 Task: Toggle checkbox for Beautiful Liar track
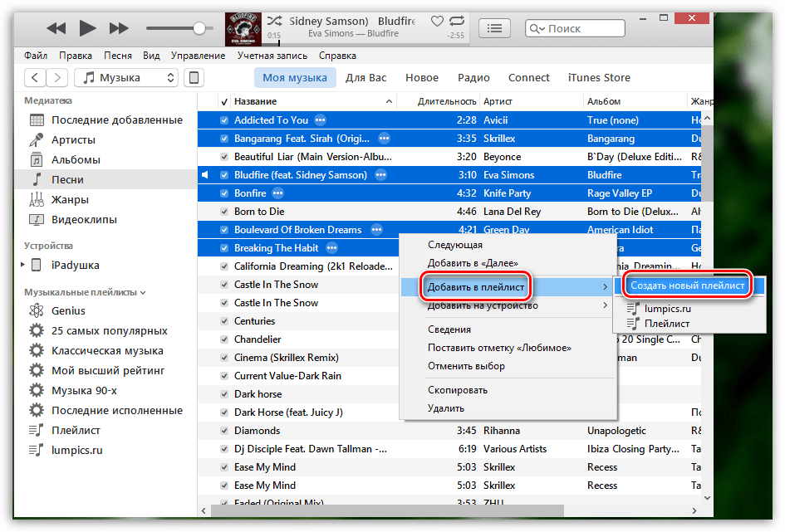(223, 157)
